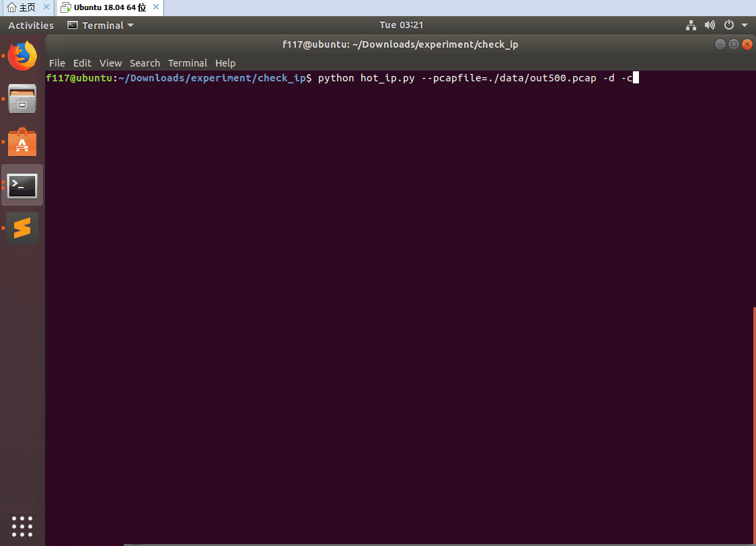Screen dimensions: 756x546
Task: Launch Ubuntu Software from the dock
Action: click(x=22, y=142)
